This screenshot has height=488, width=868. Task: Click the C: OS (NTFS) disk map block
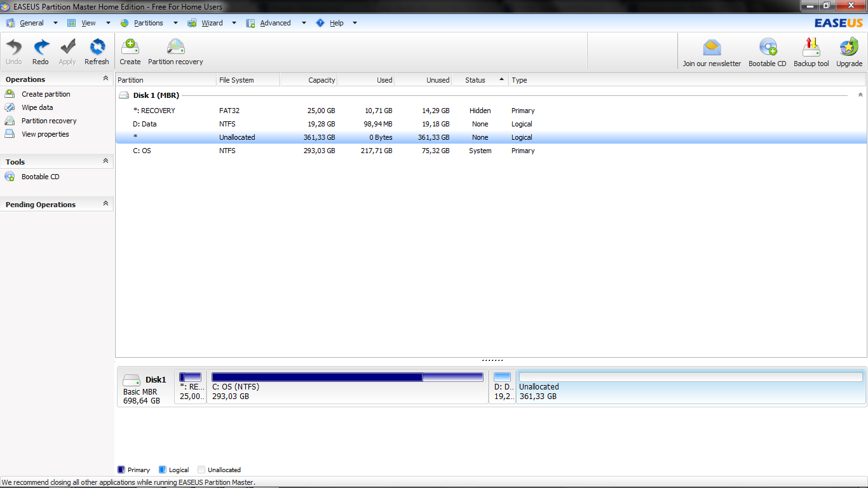point(347,386)
